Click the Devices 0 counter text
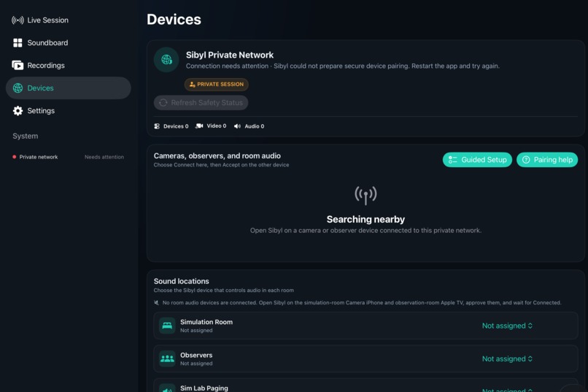This screenshot has height=392, width=588. tap(176, 126)
